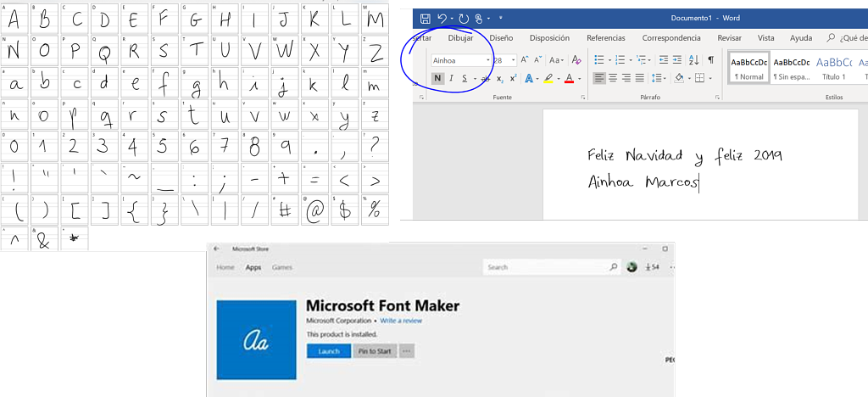The width and height of the screenshot is (868, 397).
Task: Redo the action in Word's quick access toolbar
Action: [x=464, y=19]
